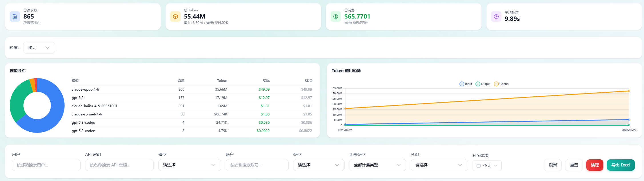Click the 标准 column header
The height and width of the screenshot is (181, 644).
tap(309, 81)
